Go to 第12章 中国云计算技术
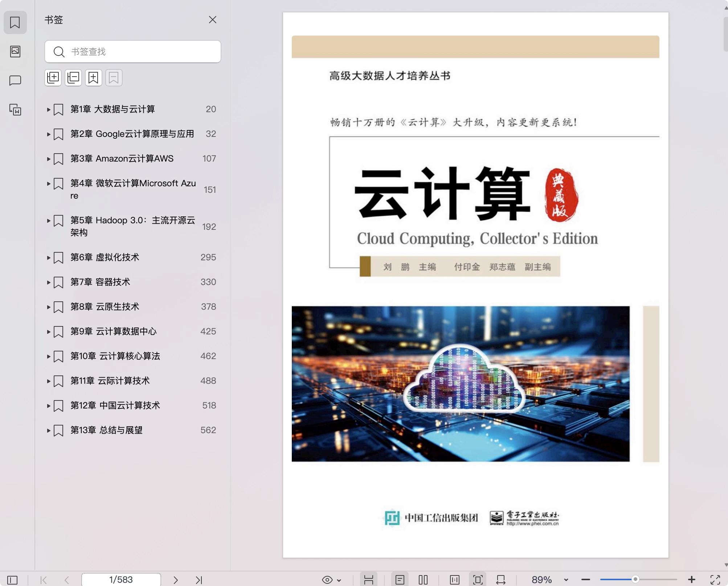This screenshot has height=586, width=728. pos(115,405)
